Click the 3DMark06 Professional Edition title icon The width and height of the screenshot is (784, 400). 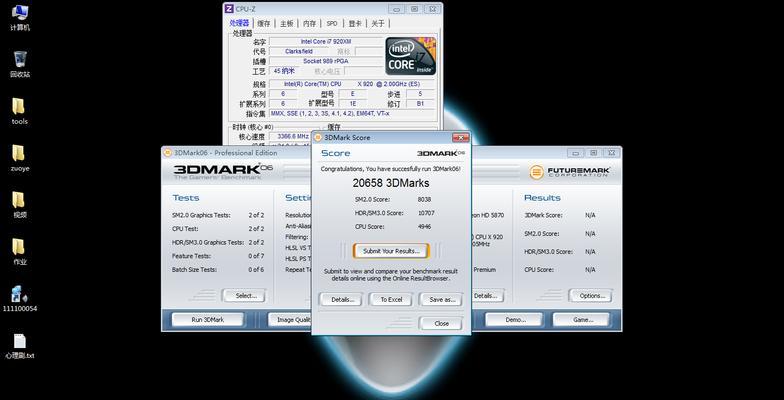pyautogui.click(x=167, y=152)
